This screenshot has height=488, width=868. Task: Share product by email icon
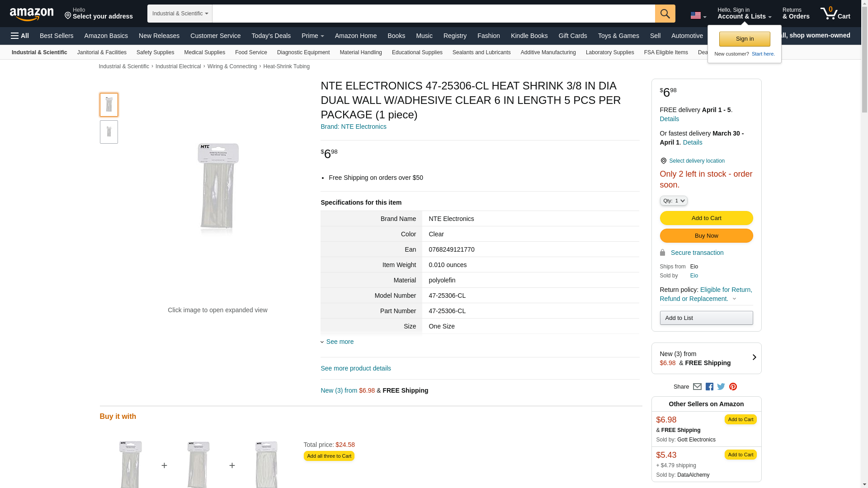[697, 387]
